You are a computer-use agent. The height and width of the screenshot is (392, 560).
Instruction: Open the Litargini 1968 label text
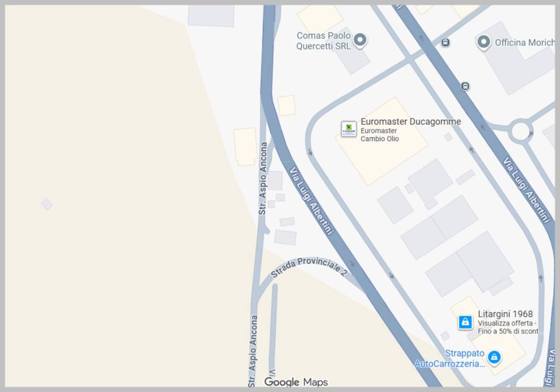[x=505, y=314]
